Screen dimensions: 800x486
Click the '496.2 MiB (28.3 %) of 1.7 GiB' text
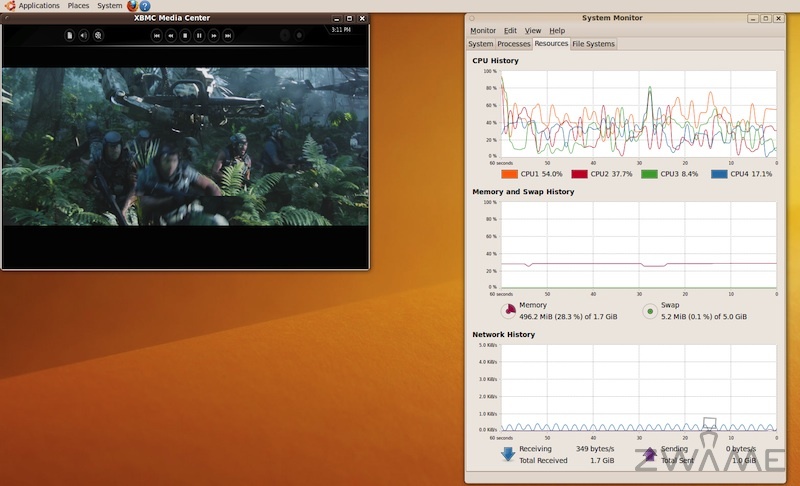pyautogui.click(x=568, y=317)
